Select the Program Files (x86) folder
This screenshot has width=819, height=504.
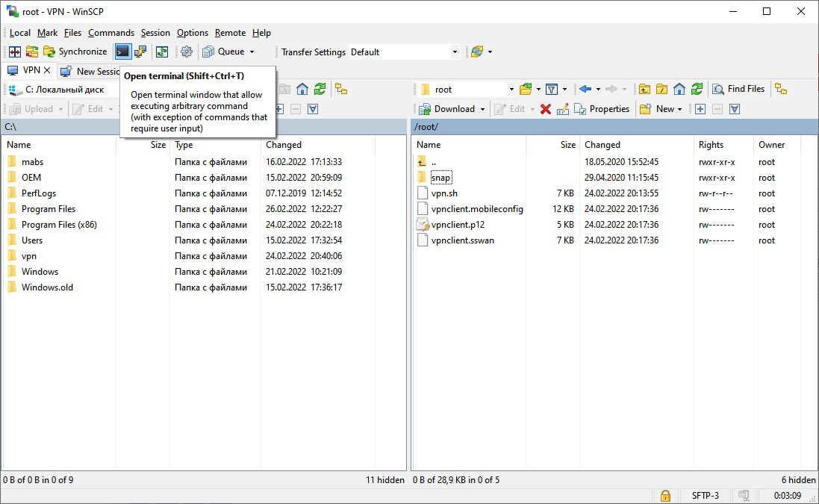point(59,225)
